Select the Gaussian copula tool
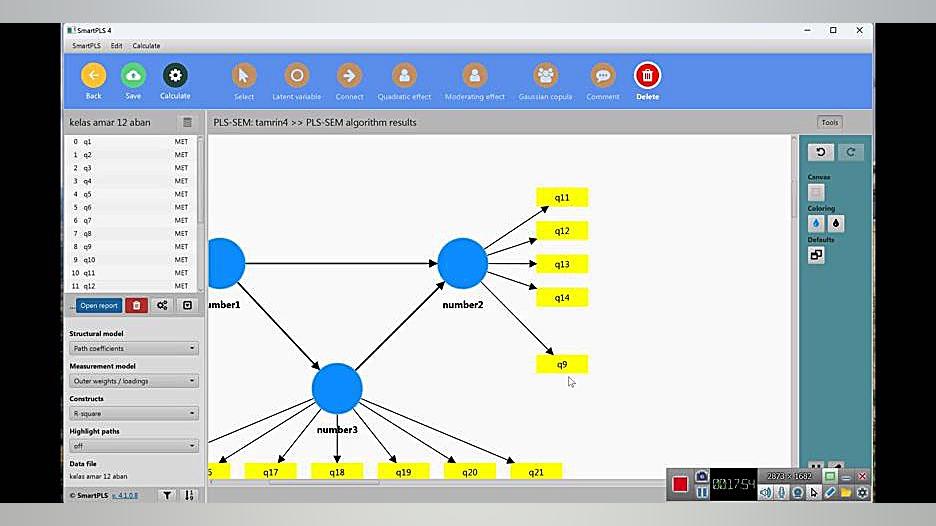 545,76
